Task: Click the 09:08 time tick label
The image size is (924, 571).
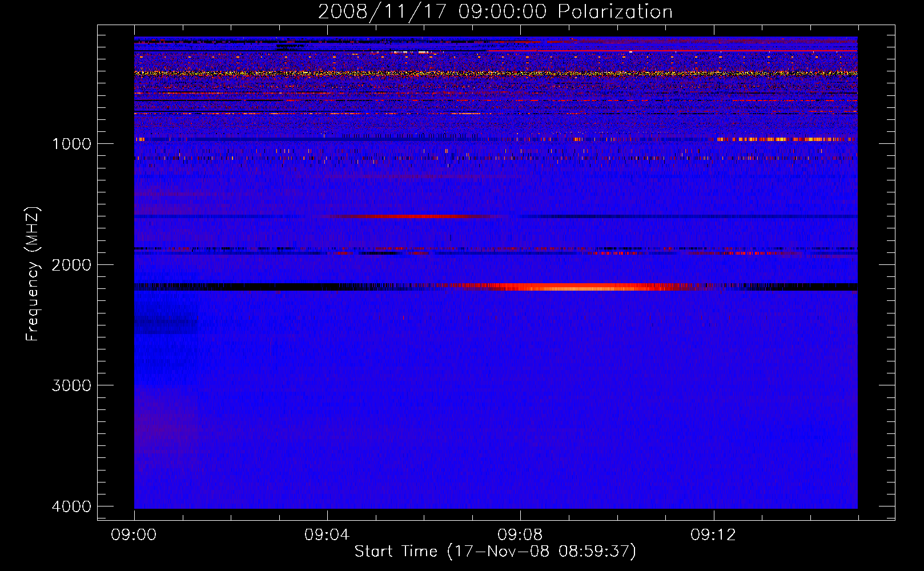Action: pyautogui.click(x=520, y=535)
